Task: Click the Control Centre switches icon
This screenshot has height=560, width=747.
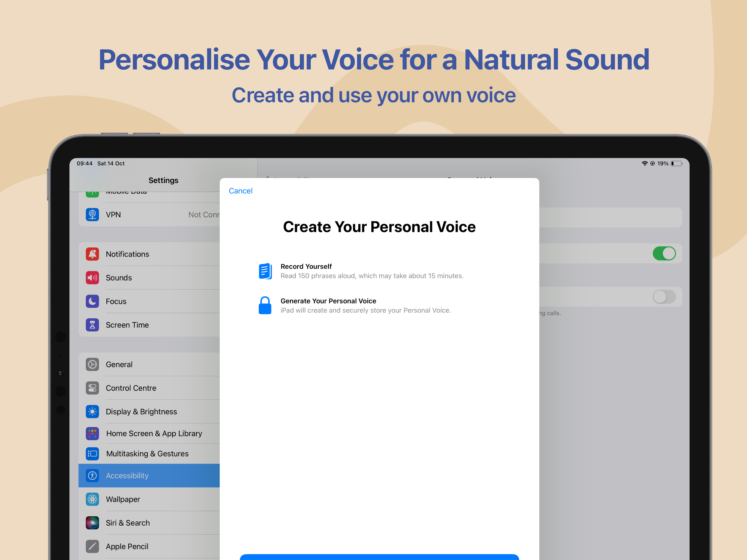Action: (92, 388)
